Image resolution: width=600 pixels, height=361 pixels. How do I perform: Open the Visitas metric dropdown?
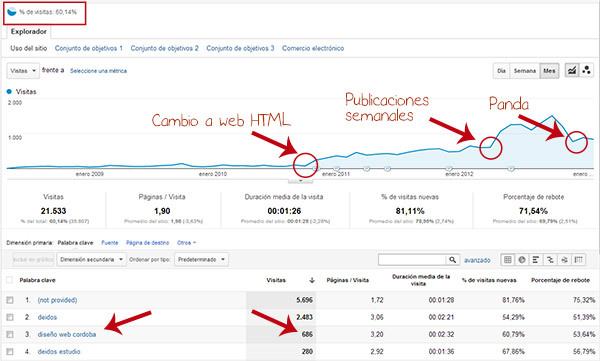(23, 71)
